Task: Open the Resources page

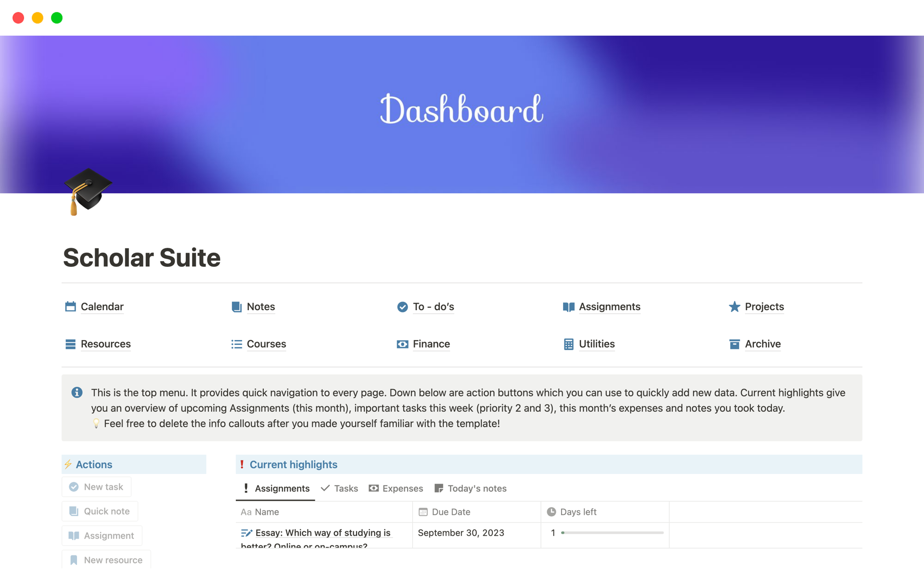Action: pos(105,343)
